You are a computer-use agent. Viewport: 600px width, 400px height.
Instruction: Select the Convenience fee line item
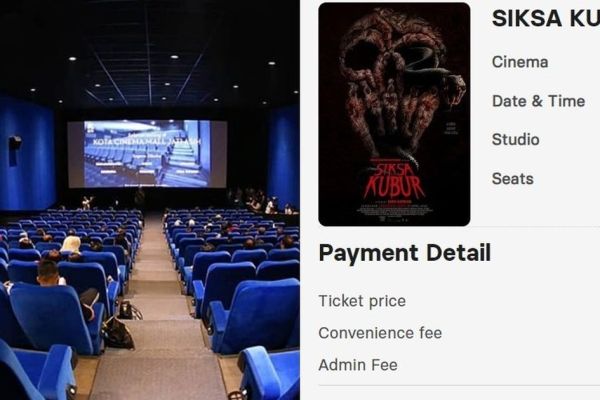tap(380, 333)
